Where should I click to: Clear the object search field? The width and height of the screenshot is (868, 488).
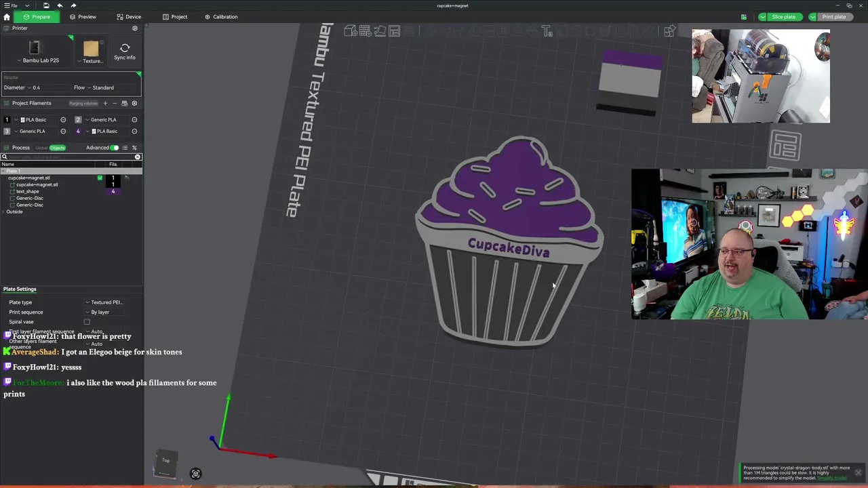pos(138,157)
